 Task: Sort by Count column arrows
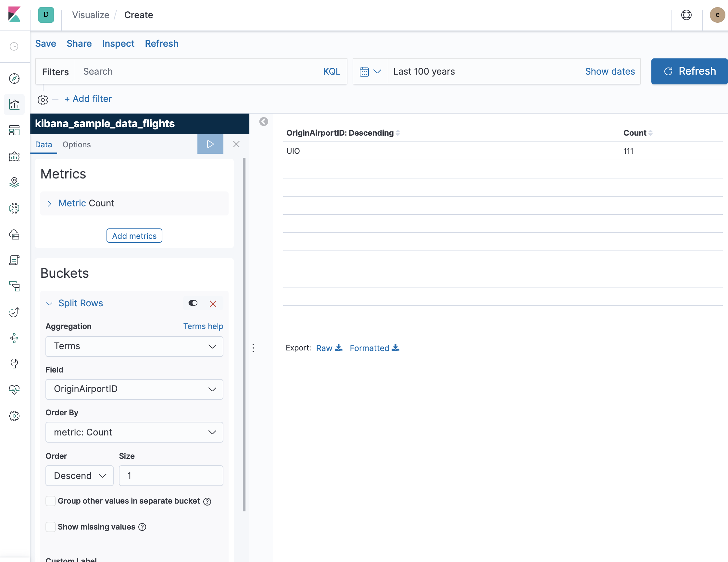(x=650, y=133)
